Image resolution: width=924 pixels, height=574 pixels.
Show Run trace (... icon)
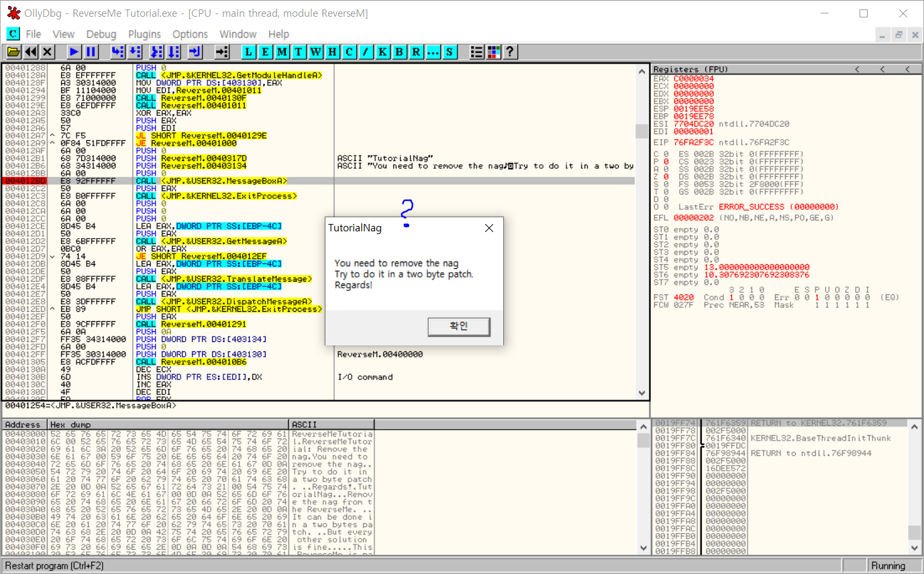pos(433,52)
